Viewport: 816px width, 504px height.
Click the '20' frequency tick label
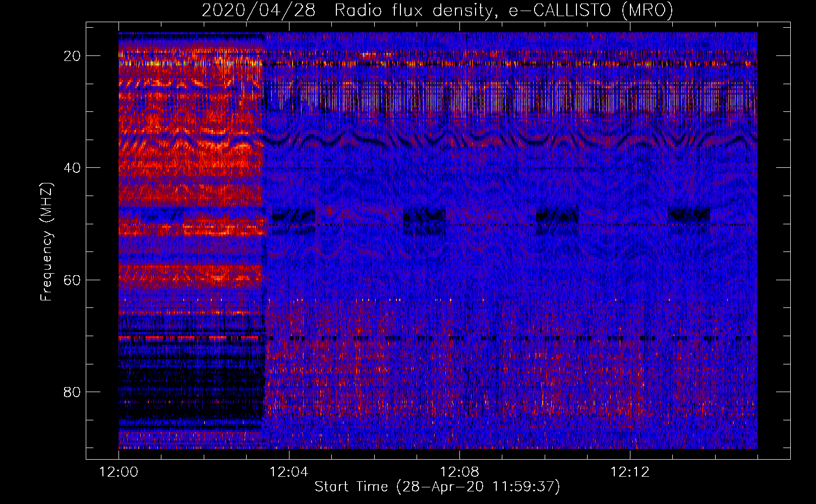click(x=72, y=56)
